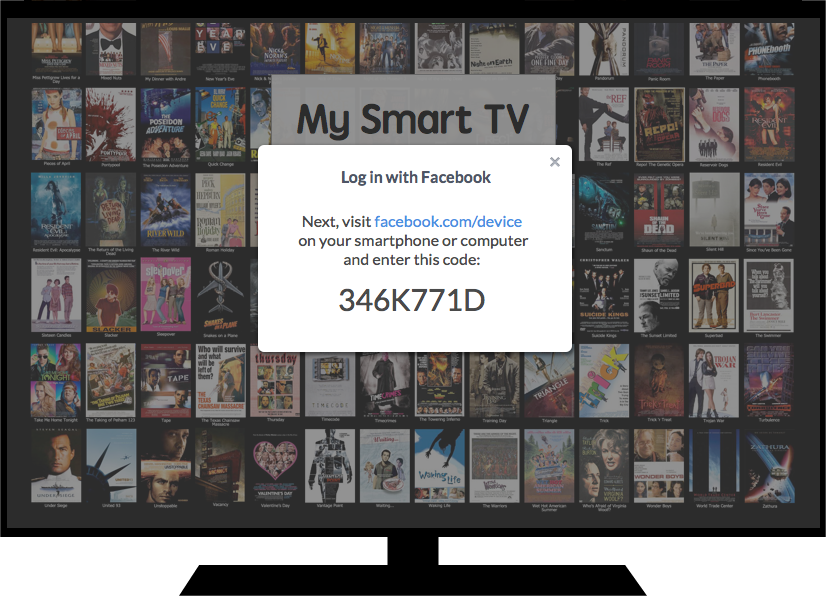Choose the New Year's Eve poster

(220, 48)
